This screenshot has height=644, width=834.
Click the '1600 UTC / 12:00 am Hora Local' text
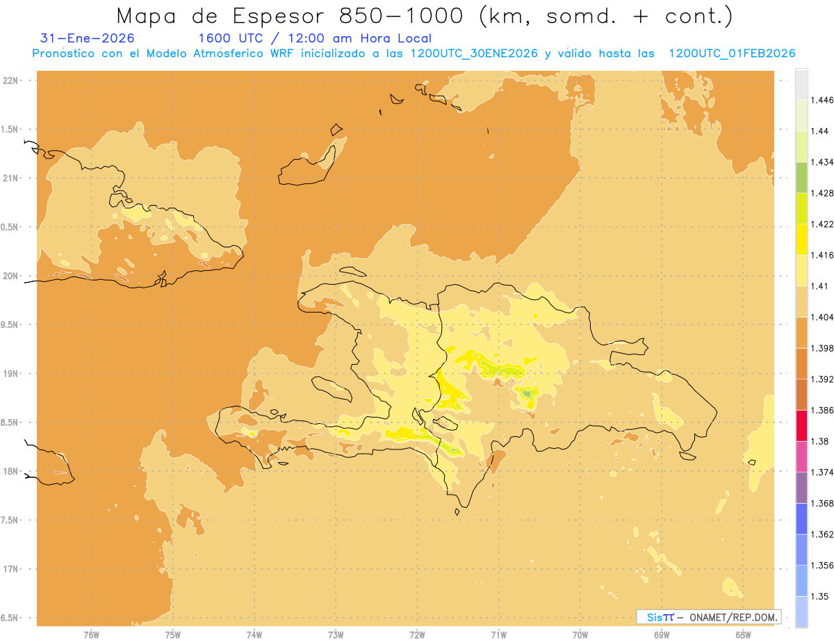coord(315,38)
